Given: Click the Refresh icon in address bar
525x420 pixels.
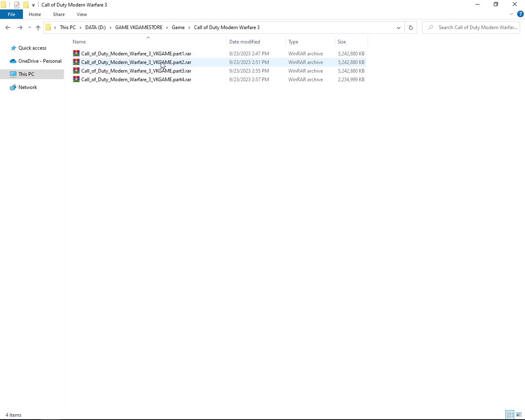Looking at the screenshot, I should tap(411, 27).
